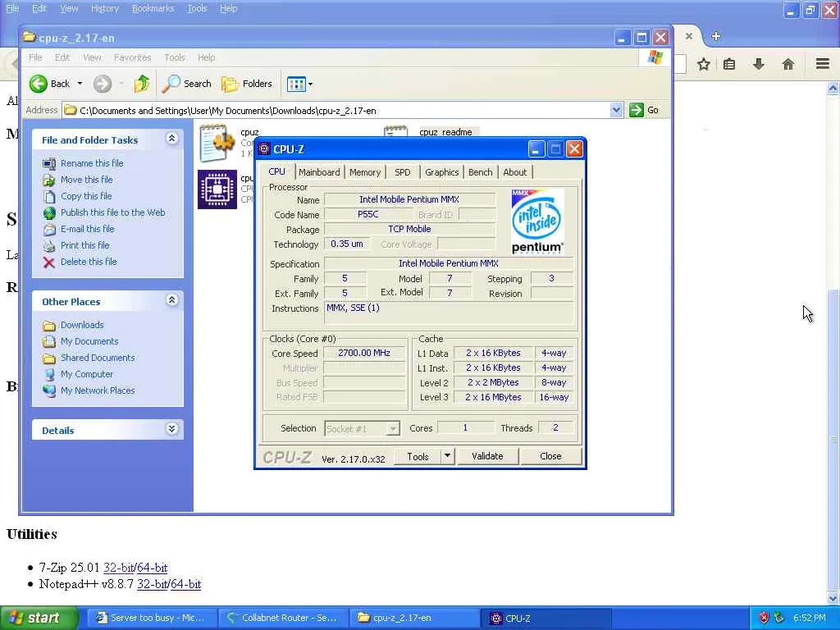Open My Computer link
The height and width of the screenshot is (630, 840).
[87, 374]
